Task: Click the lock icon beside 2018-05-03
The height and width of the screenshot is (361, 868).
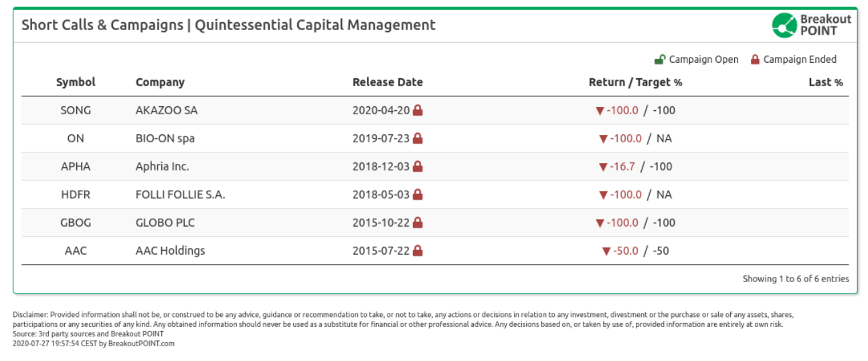Action: (418, 195)
